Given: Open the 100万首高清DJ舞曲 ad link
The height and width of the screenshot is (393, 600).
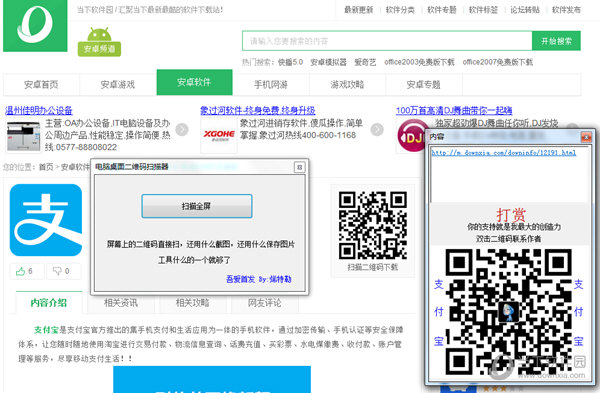Looking at the screenshot, I should coord(454,111).
